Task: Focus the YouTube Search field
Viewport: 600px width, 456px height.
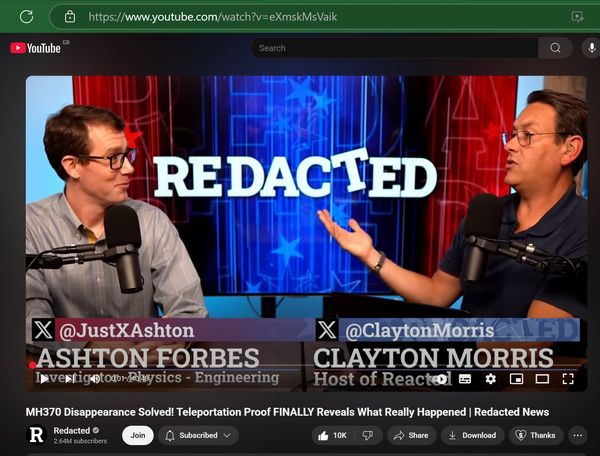Action: (x=394, y=48)
